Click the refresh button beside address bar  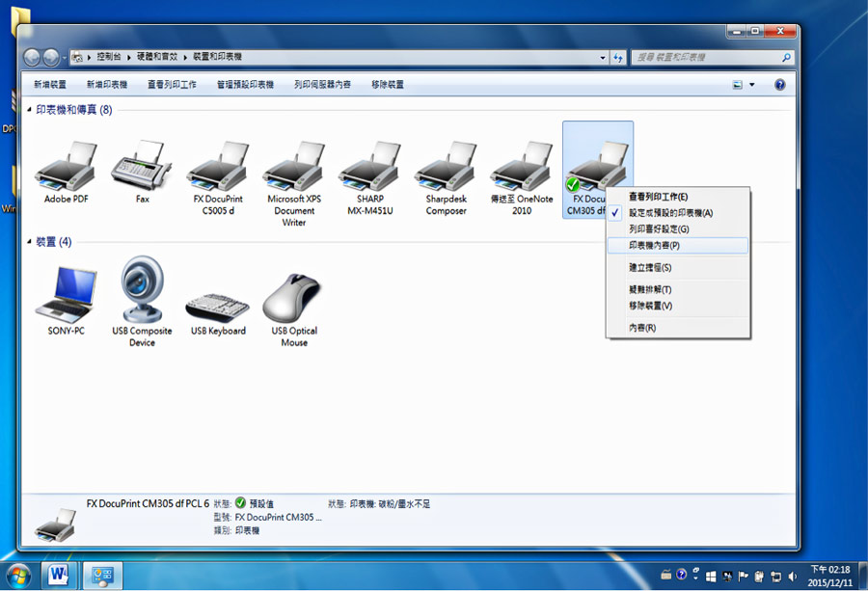(618, 57)
